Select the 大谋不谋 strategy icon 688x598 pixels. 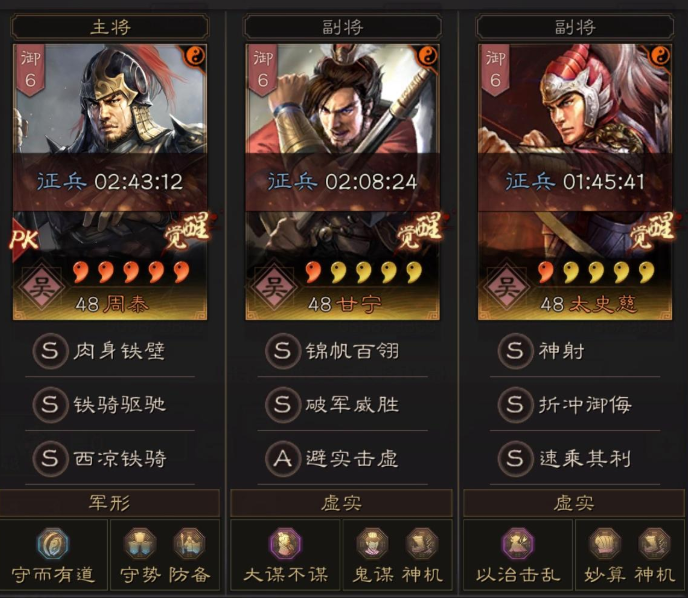click(x=285, y=544)
